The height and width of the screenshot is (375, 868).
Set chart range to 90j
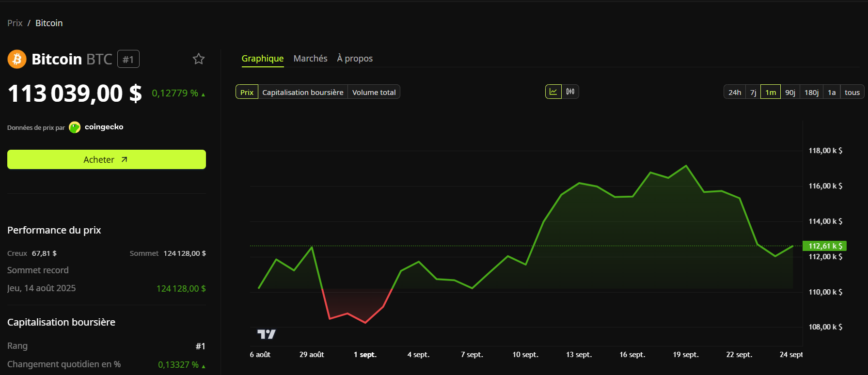click(x=790, y=92)
